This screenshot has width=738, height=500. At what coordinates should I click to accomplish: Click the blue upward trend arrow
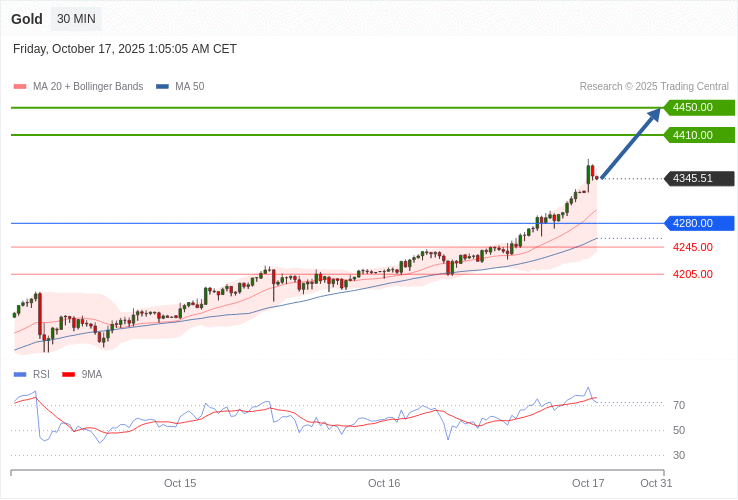[x=631, y=143]
